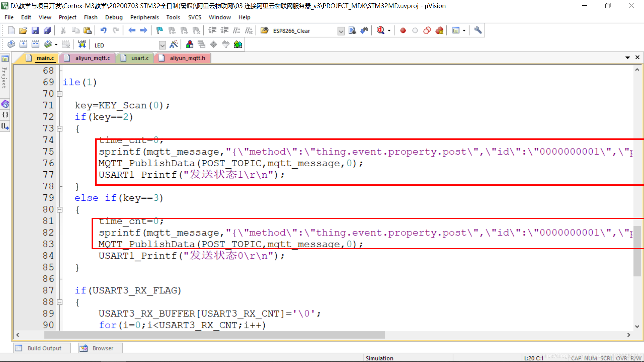Click the Kill all breakpoints icon
The width and height of the screenshot is (644, 362).
pyautogui.click(x=439, y=31)
